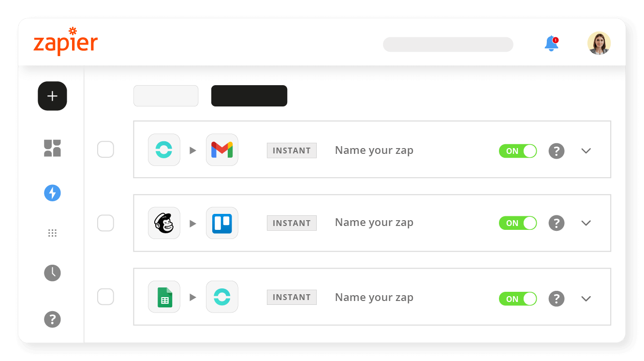Expand the Mailchimp to Trello zap details
644x361 pixels.
click(x=586, y=223)
